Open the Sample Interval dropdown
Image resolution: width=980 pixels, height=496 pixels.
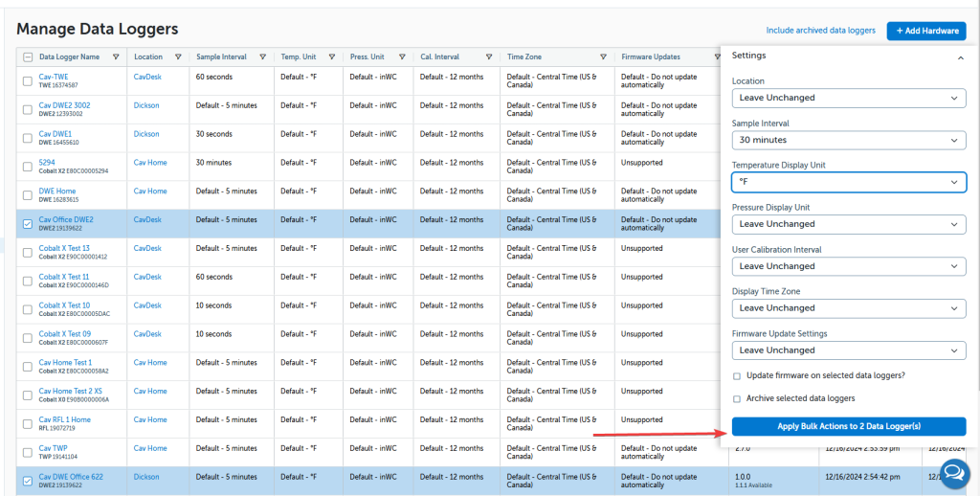[x=848, y=140]
